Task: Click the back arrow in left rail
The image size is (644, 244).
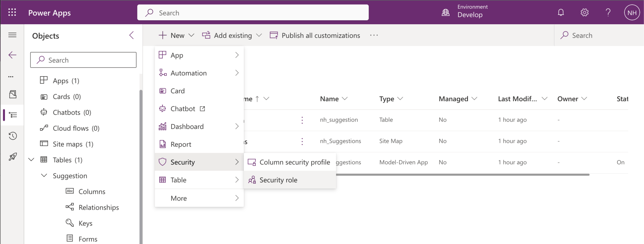Action: pyautogui.click(x=13, y=55)
